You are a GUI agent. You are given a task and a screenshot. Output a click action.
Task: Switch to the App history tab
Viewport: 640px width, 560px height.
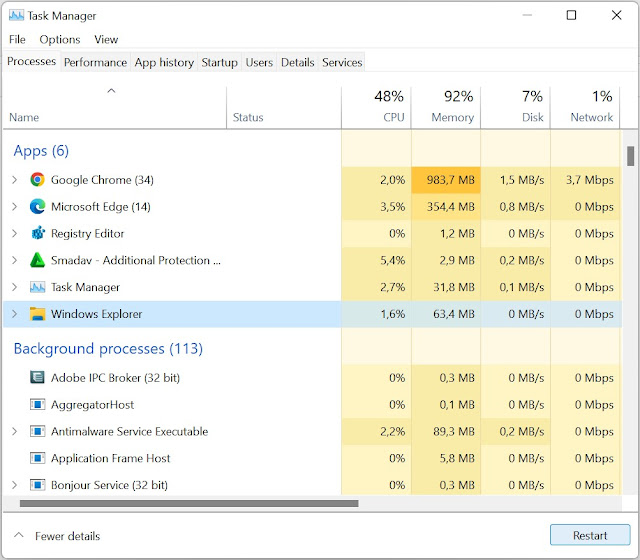coord(164,62)
